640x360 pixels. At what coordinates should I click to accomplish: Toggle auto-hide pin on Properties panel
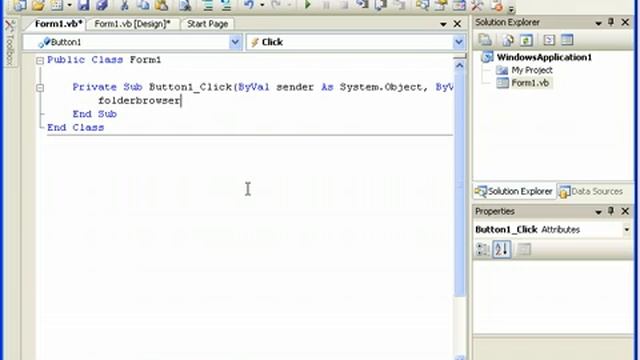[x=611, y=211]
